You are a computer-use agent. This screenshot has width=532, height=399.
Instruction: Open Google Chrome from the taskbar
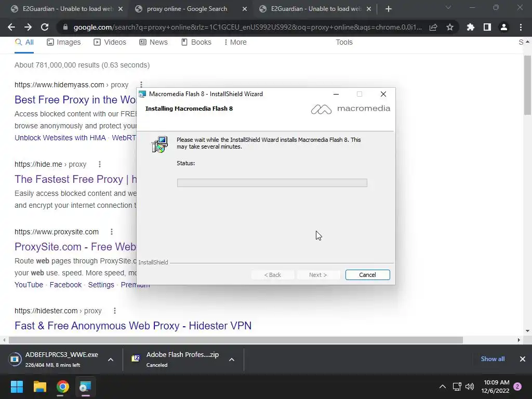pos(63,387)
